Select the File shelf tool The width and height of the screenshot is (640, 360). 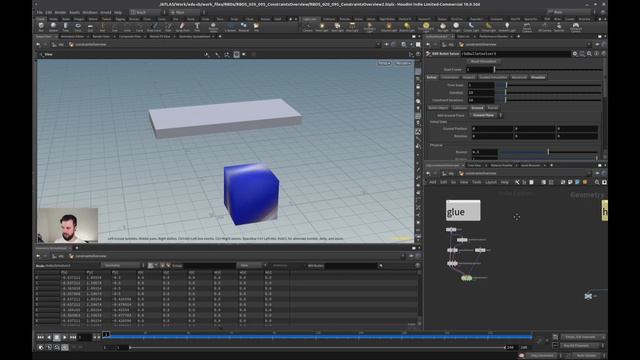coord(256,27)
